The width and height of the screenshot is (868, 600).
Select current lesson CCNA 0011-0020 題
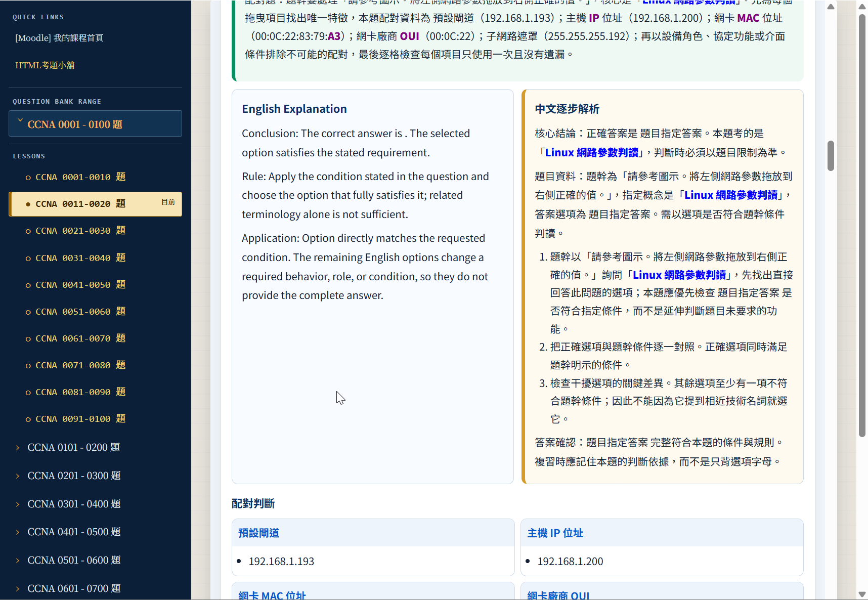click(x=95, y=204)
